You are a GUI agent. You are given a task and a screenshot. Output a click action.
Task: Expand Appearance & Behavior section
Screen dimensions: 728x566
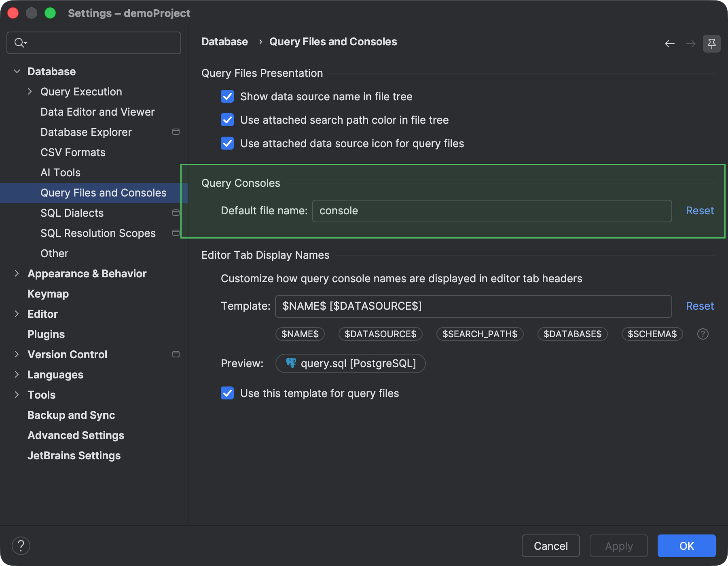[17, 273]
